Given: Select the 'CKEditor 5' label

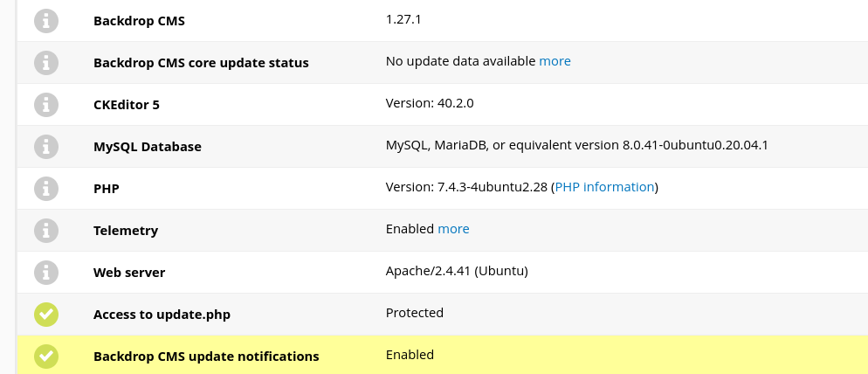Looking at the screenshot, I should pyautogui.click(x=127, y=105).
